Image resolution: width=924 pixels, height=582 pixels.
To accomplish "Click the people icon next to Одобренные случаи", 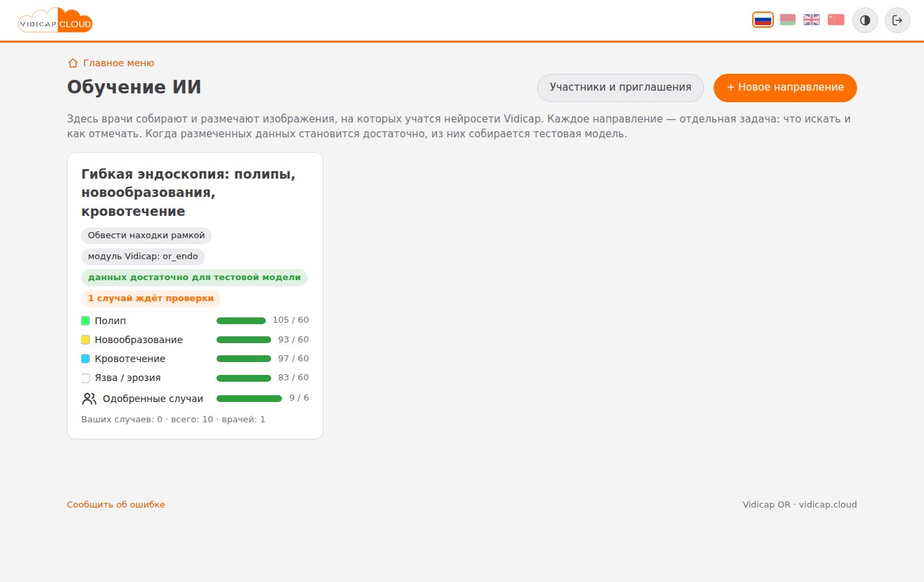I will pos(89,399).
